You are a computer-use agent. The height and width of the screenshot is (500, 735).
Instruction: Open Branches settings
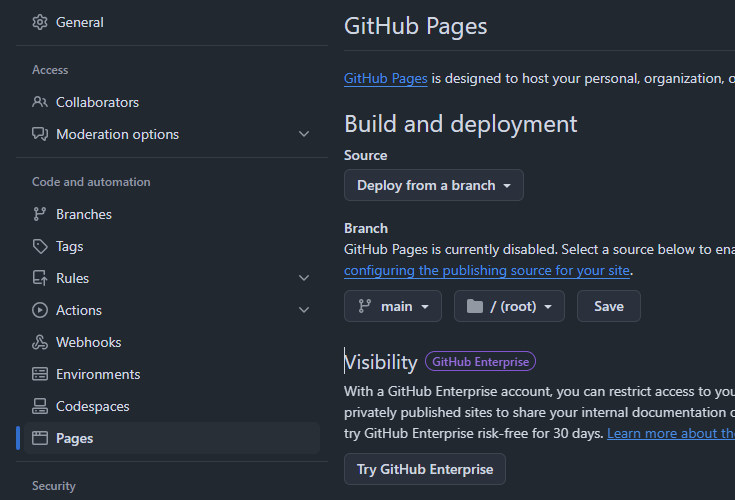click(172, 214)
